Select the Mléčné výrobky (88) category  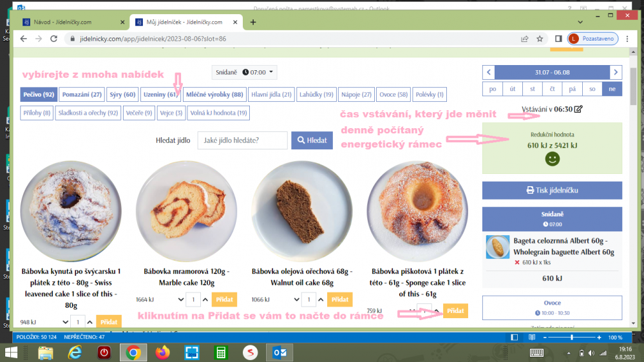214,95
